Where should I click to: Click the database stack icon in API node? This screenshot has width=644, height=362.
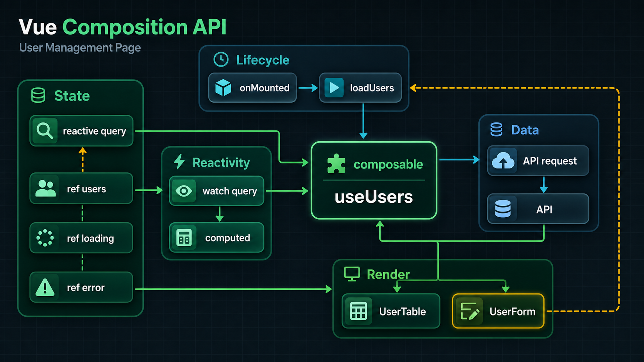pyautogui.click(x=503, y=209)
